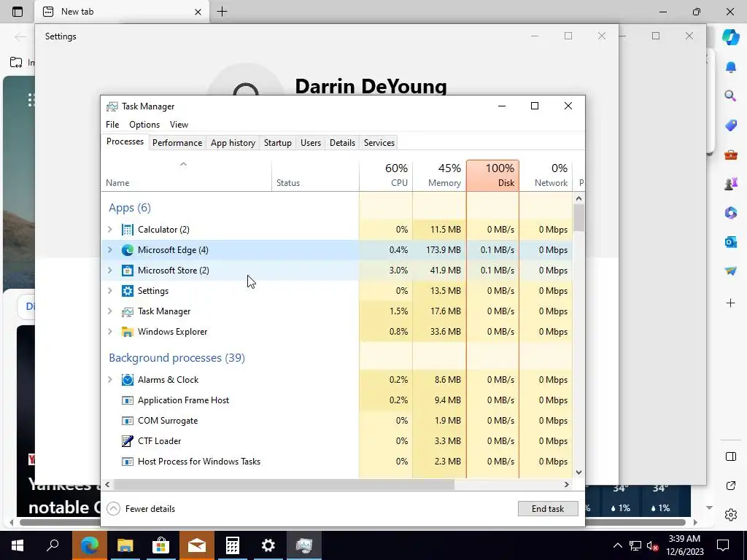Image resolution: width=747 pixels, height=560 pixels.
Task: Sort processes by Status column header
Action: point(315,175)
